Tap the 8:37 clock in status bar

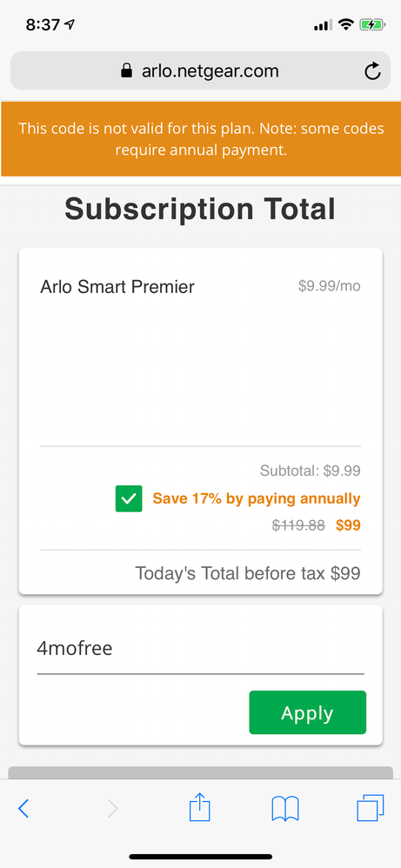[x=43, y=25]
